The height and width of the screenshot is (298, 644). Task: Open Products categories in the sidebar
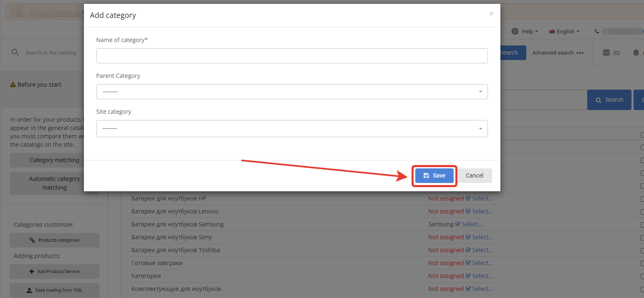pyautogui.click(x=54, y=240)
